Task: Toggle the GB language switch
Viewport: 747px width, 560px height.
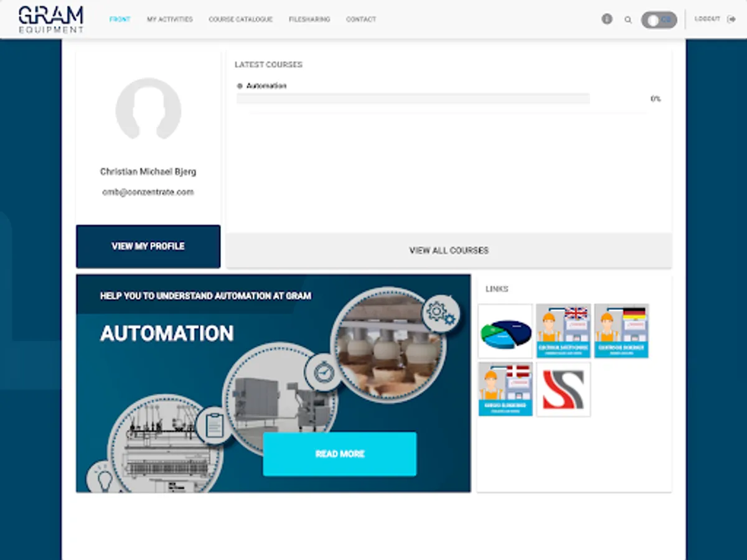Action: pyautogui.click(x=659, y=20)
